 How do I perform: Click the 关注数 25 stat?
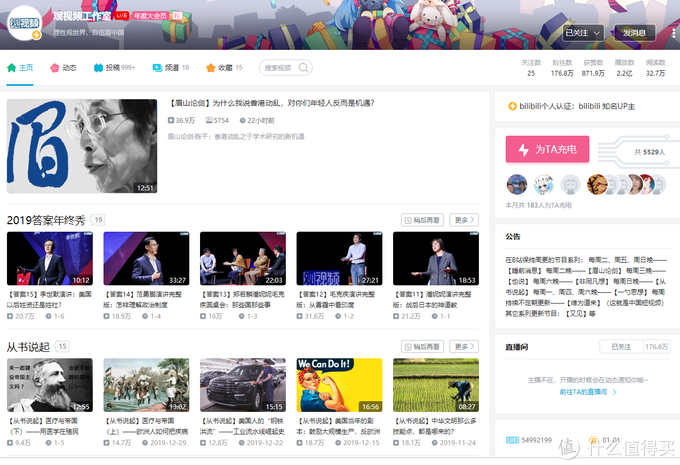[x=531, y=68]
